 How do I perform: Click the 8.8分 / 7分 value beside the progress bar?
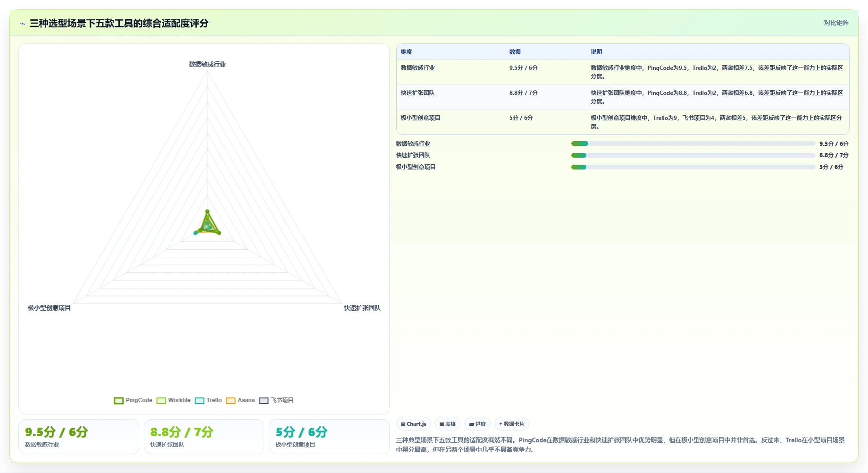(x=834, y=155)
